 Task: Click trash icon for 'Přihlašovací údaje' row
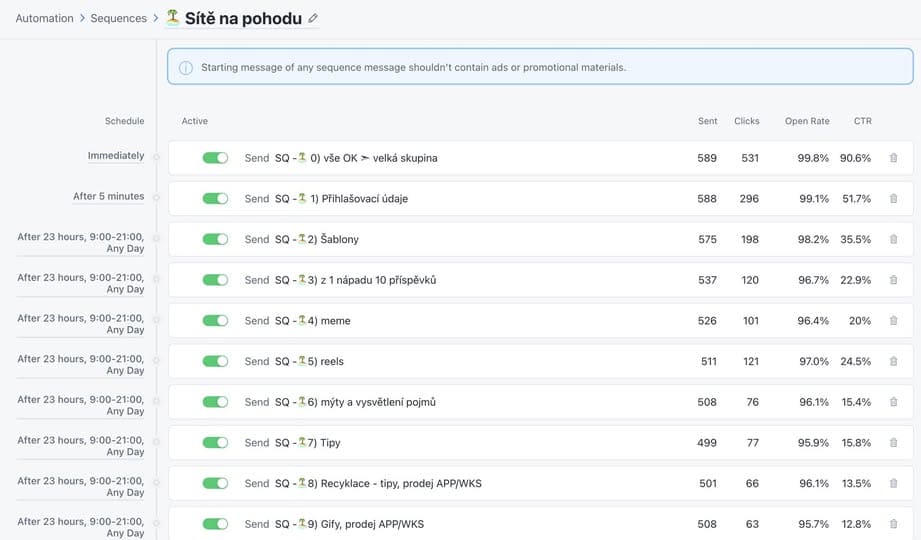click(893, 199)
